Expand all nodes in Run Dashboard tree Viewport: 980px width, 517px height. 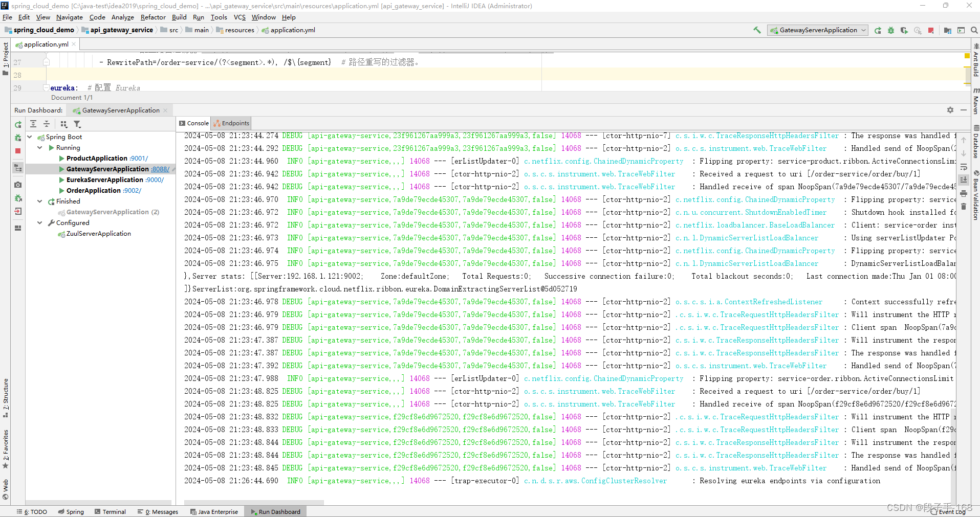click(33, 124)
